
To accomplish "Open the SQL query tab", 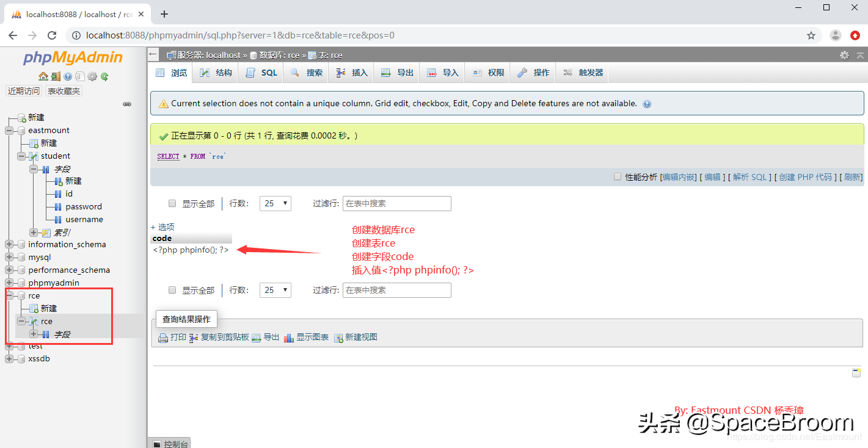I will point(260,72).
